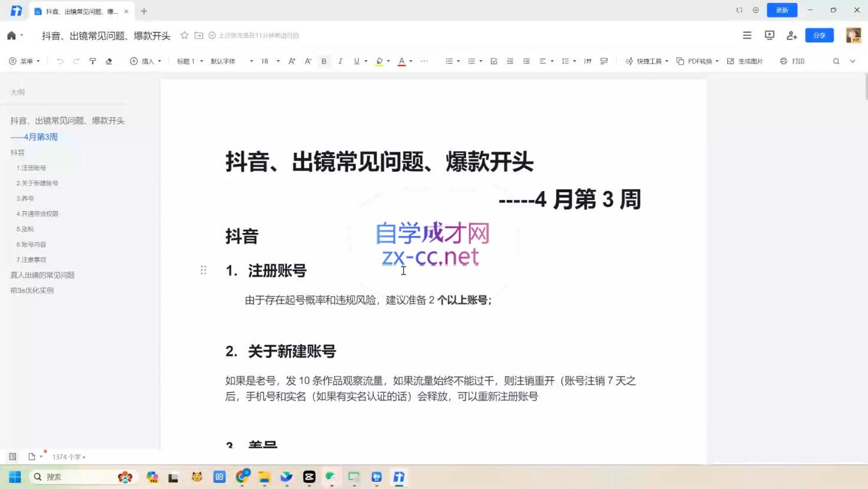Viewport: 868px width, 489px height.
Task: Toggle numbered list
Action: [x=471, y=61]
